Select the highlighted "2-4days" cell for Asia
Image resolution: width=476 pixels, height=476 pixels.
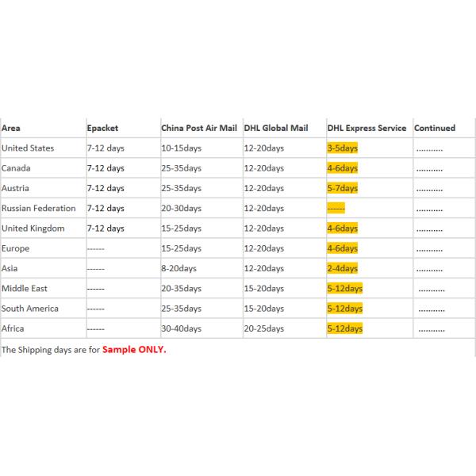pos(342,268)
